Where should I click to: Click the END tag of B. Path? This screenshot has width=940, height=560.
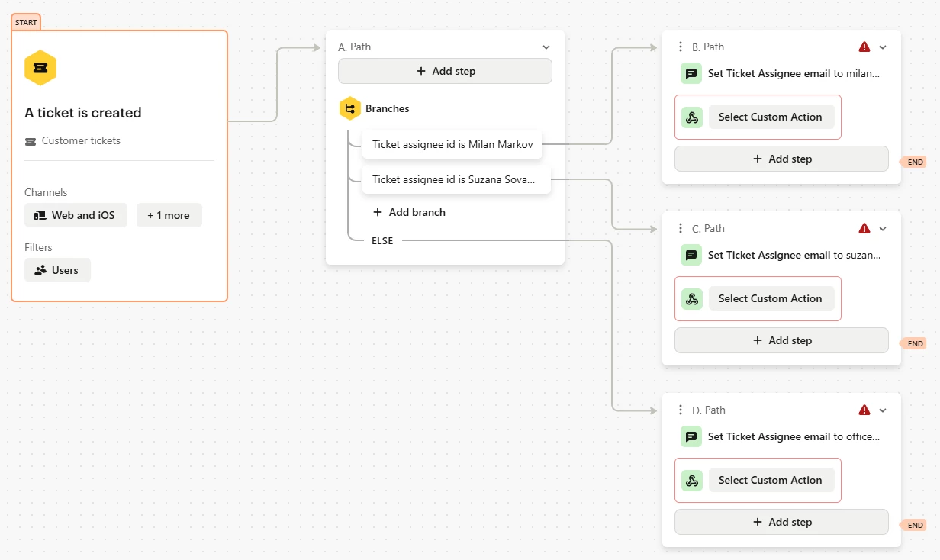click(914, 162)
